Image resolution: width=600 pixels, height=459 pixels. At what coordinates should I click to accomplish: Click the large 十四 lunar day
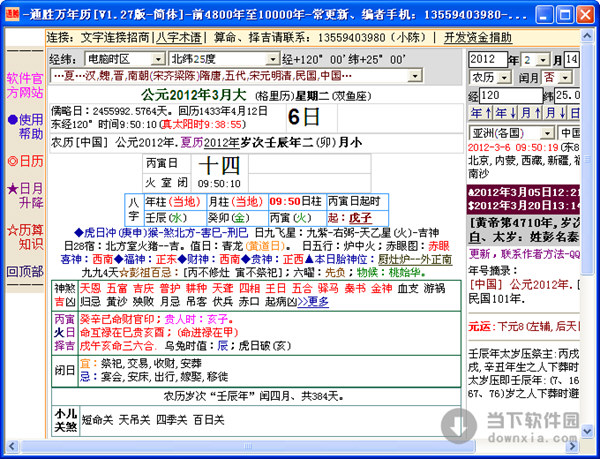click(219, 166)
